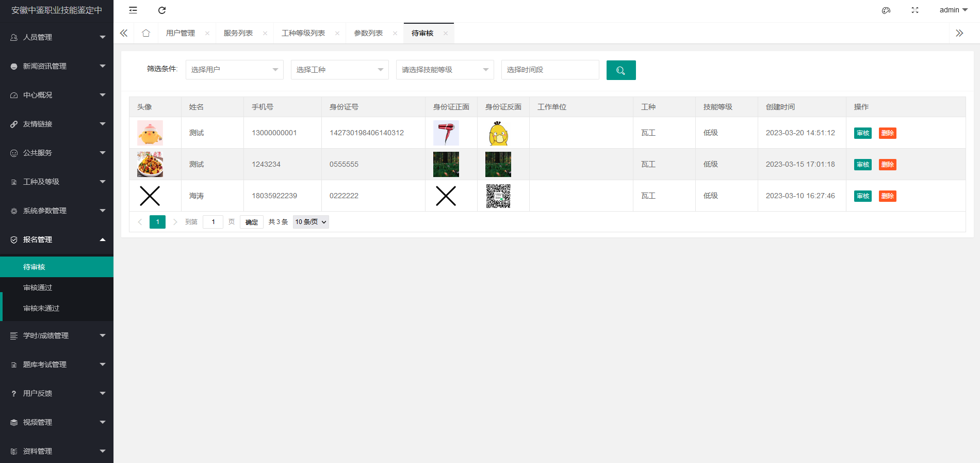Switch to the 用户管理 tab
The width and height of the screenshot is (980, 463).
coord(181,33)
